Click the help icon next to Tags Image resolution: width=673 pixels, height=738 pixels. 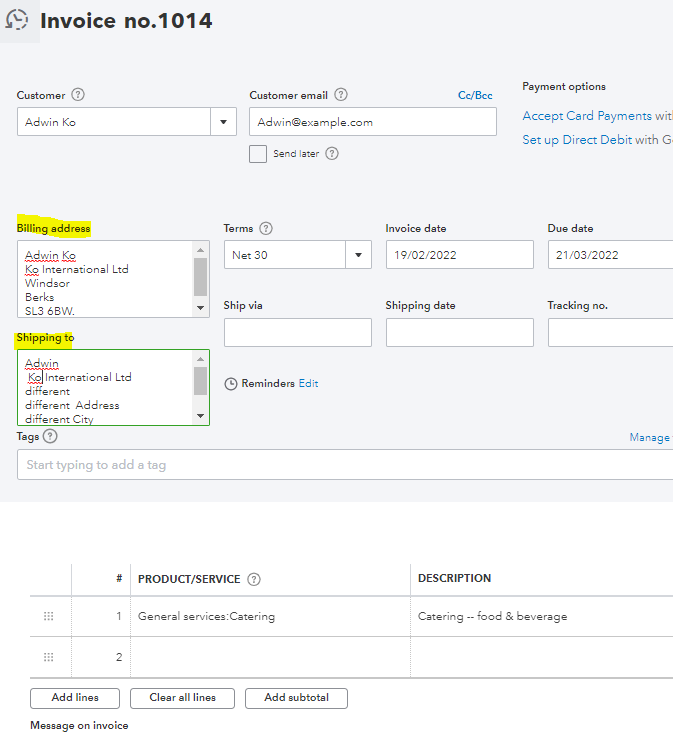tap(51, 437)
